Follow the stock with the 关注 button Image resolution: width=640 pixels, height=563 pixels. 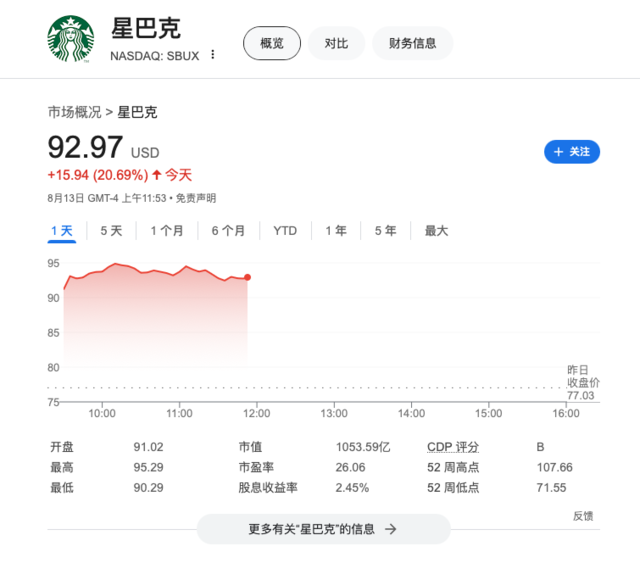click(572, 152)
